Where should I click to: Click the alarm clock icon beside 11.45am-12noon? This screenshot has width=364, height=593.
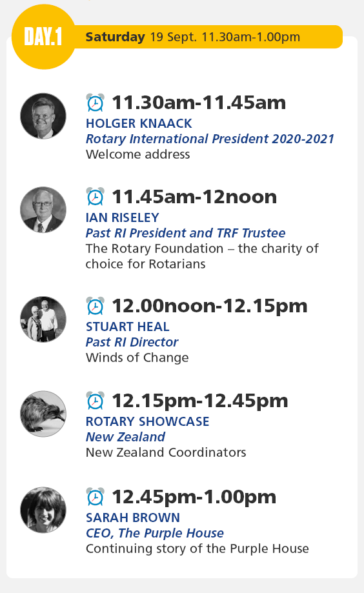(95, 197)
